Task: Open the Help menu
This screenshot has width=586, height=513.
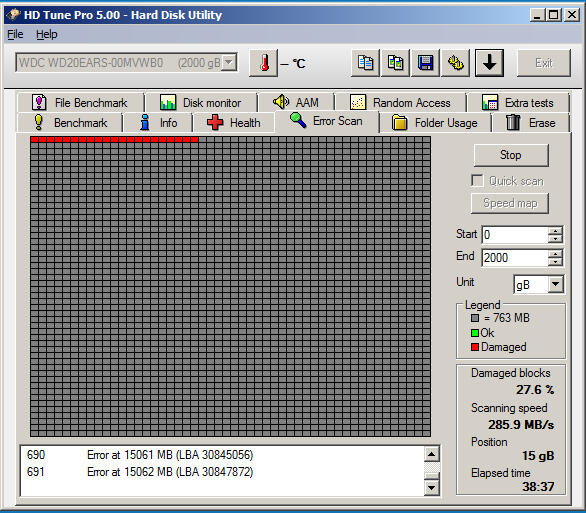Action: pyautogui.click(x=47, y=34)
